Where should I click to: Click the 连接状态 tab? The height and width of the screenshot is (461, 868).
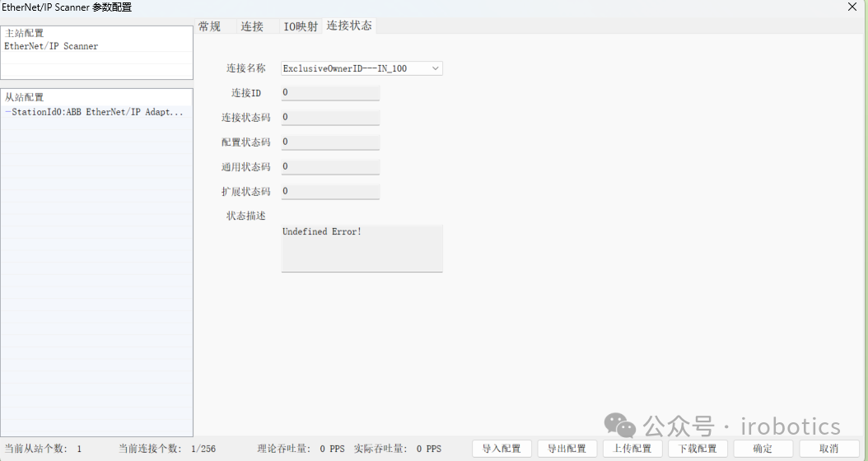point(349,26)
